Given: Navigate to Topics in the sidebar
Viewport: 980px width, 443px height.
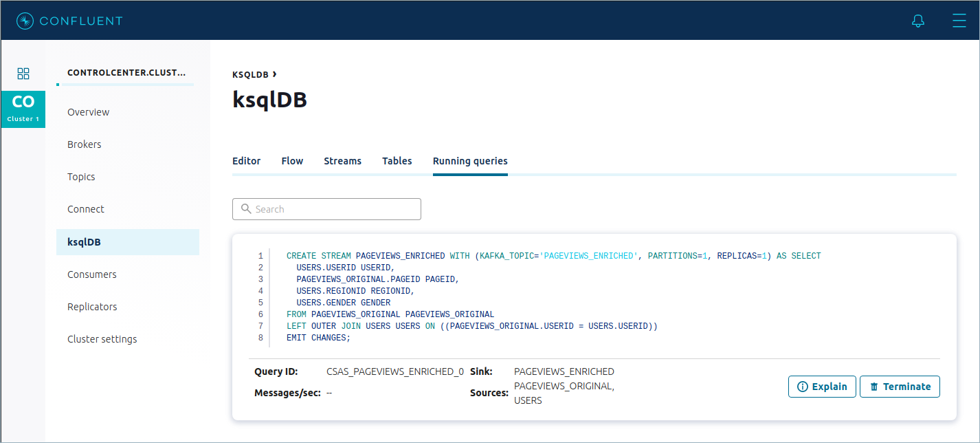Looking at the screenshot, I should tap(81, 176).
